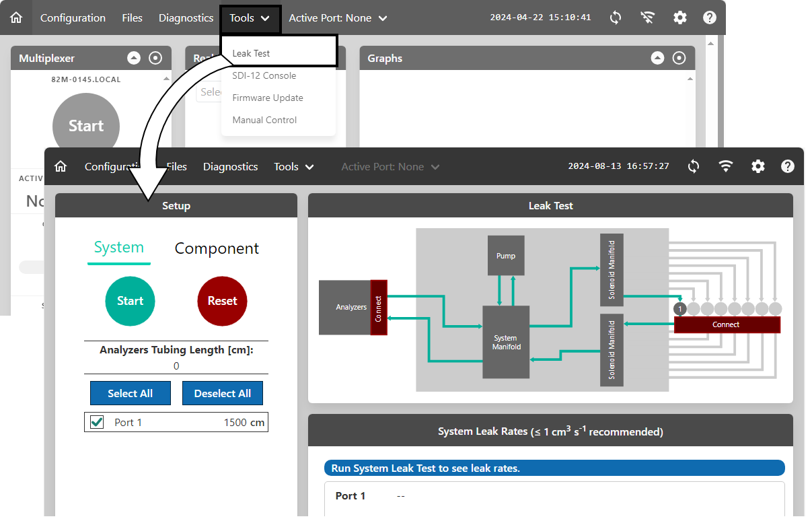Toggle the Port 1 checkbox
812x523 pixels.
97,422
